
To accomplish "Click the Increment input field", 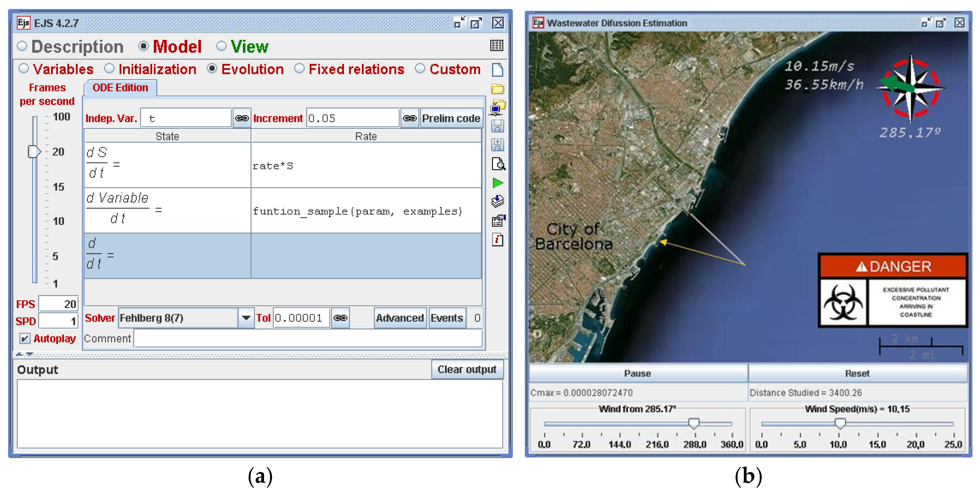I will [x=352, y=118].
